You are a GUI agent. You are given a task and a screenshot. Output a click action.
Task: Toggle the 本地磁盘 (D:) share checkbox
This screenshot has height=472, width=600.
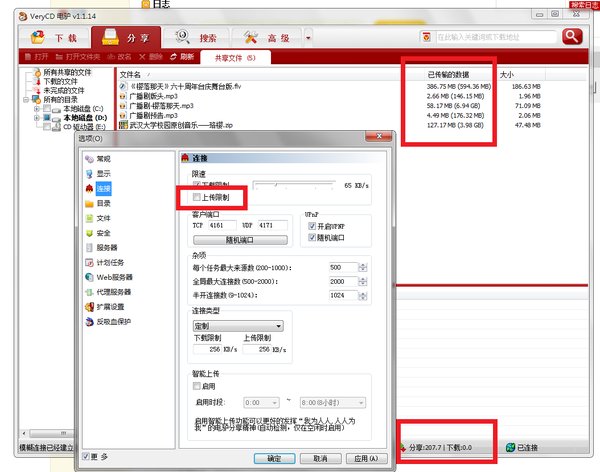(x=47, y=118)
